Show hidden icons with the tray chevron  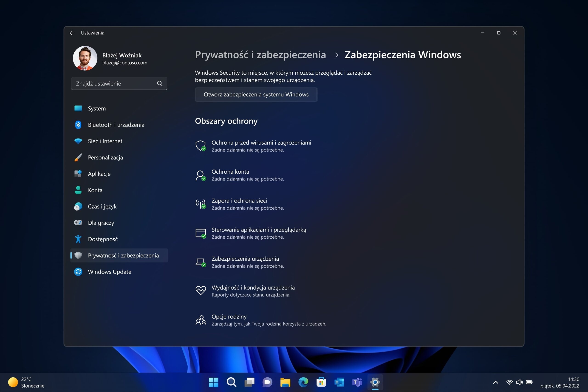[496, 382]
